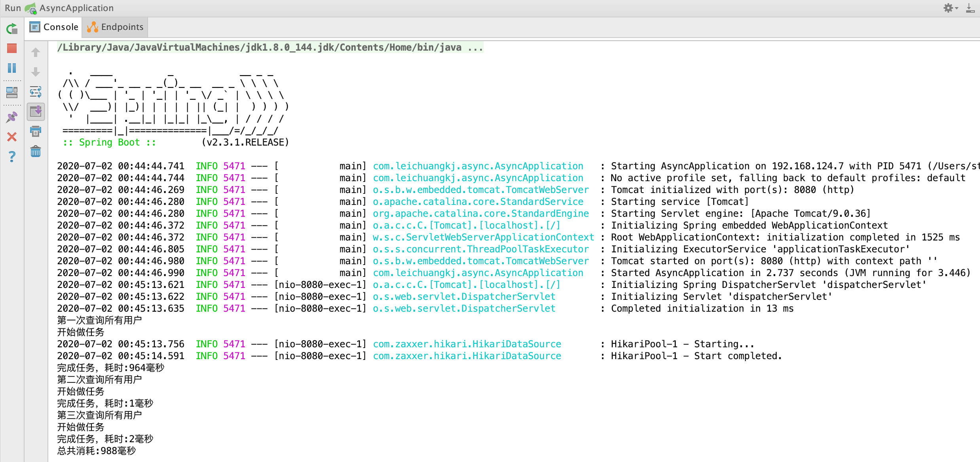Print the console output
The image size is (980, 462).
click(36, 131)
